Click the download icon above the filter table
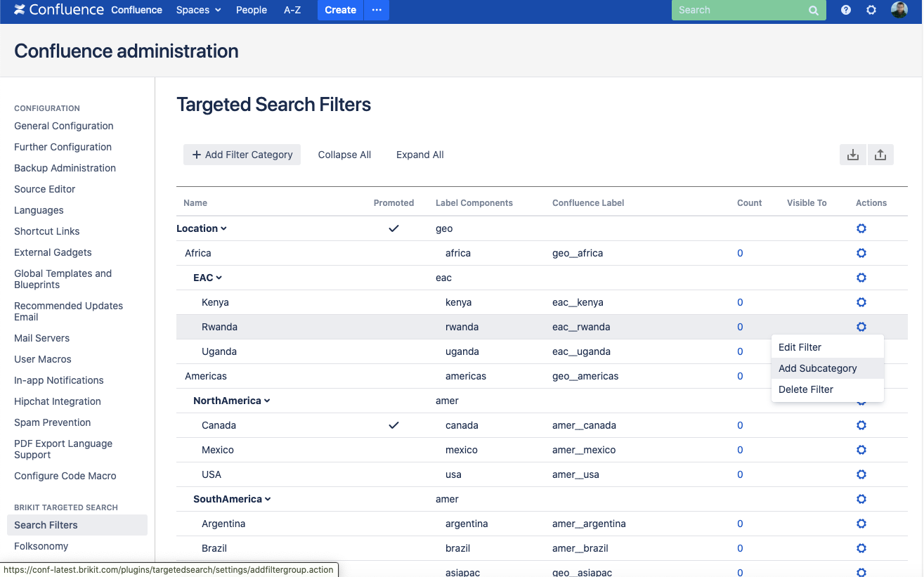Viewport: 924px width, 577px height. [852, 155]
